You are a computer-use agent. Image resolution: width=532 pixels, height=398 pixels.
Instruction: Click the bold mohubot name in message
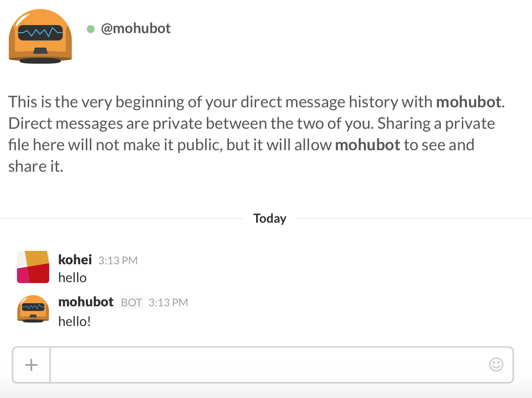(x=85, y=302)
